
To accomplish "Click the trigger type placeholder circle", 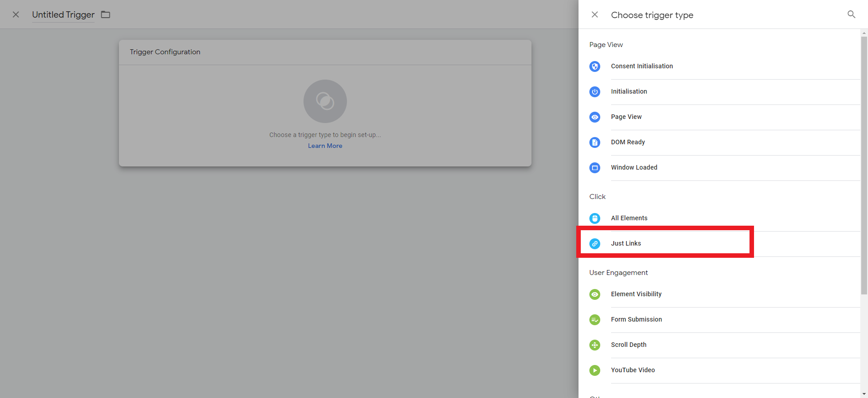I will point(325,101).
